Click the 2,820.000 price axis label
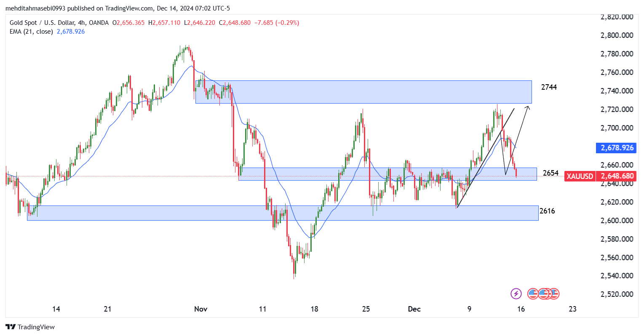Viewport: 644px width, 336px height. 617,17
